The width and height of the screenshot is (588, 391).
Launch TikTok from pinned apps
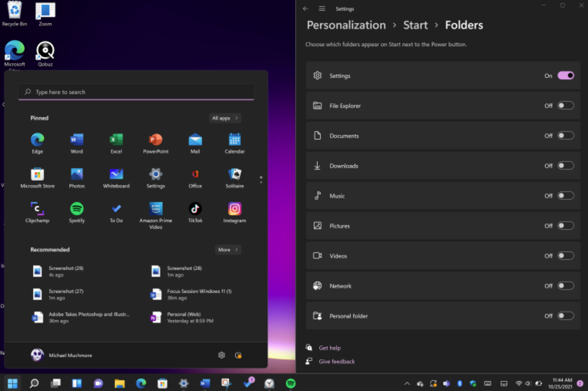[195, 212]
